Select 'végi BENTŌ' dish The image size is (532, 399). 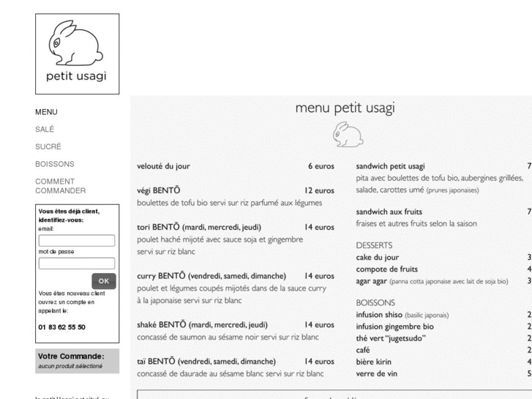[159, 190]
